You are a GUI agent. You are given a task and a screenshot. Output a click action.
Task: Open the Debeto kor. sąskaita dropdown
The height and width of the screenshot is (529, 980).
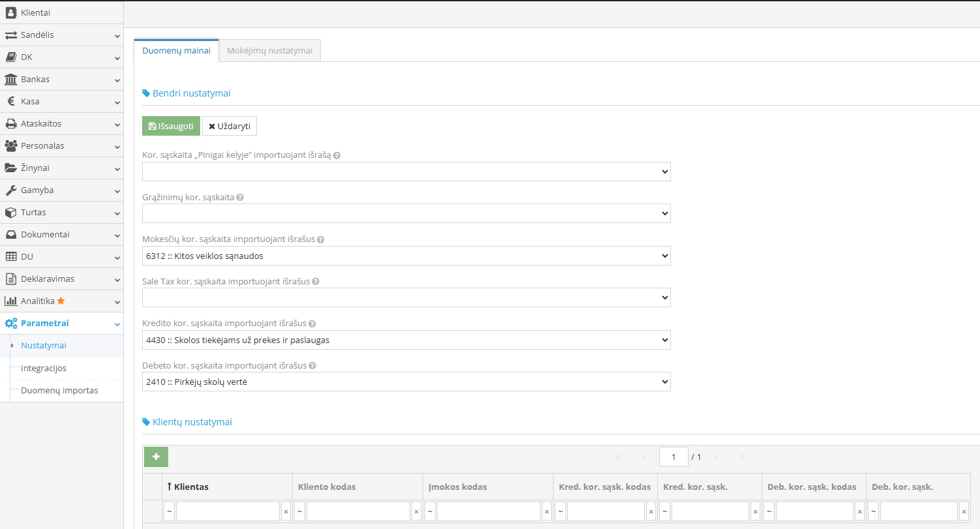click(406, 382)
